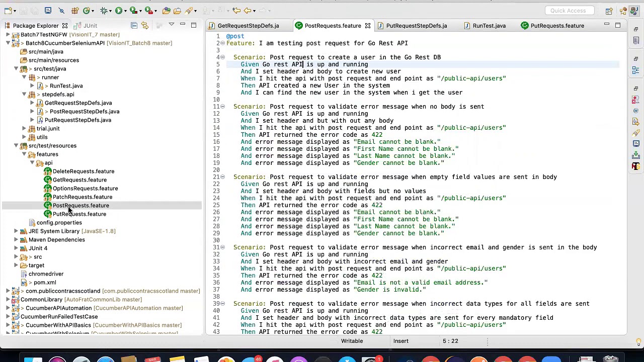Viewport: 644px width, 362px height.
Task: Click Collapse All in Package Explorer
Action: coord(134,25)
